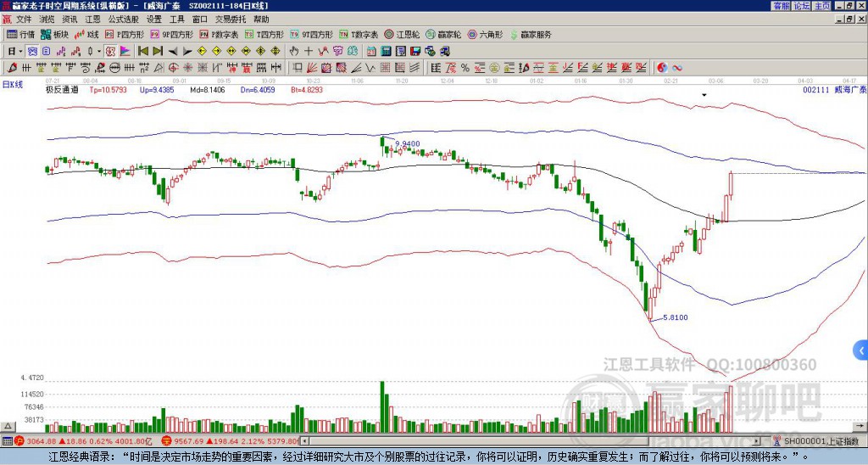Click the up-triangle button at chart bottom-left

point(8,426)
